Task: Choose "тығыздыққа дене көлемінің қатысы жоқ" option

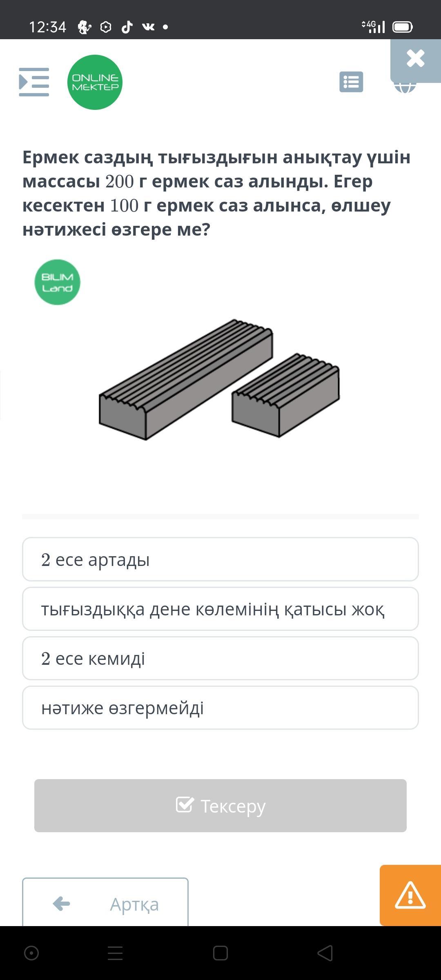Action: (x=220, y=609)
